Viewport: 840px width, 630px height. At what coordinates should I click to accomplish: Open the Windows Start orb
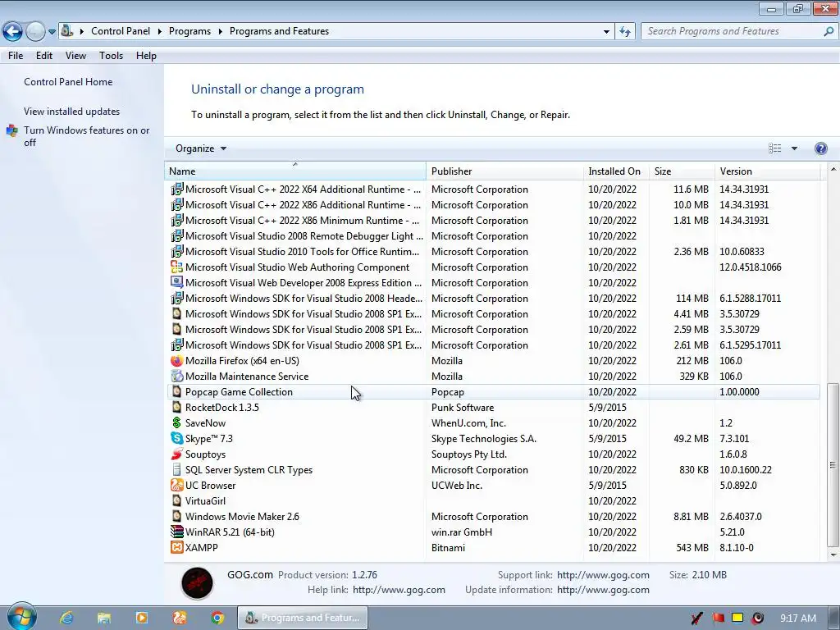pos(22,616)
